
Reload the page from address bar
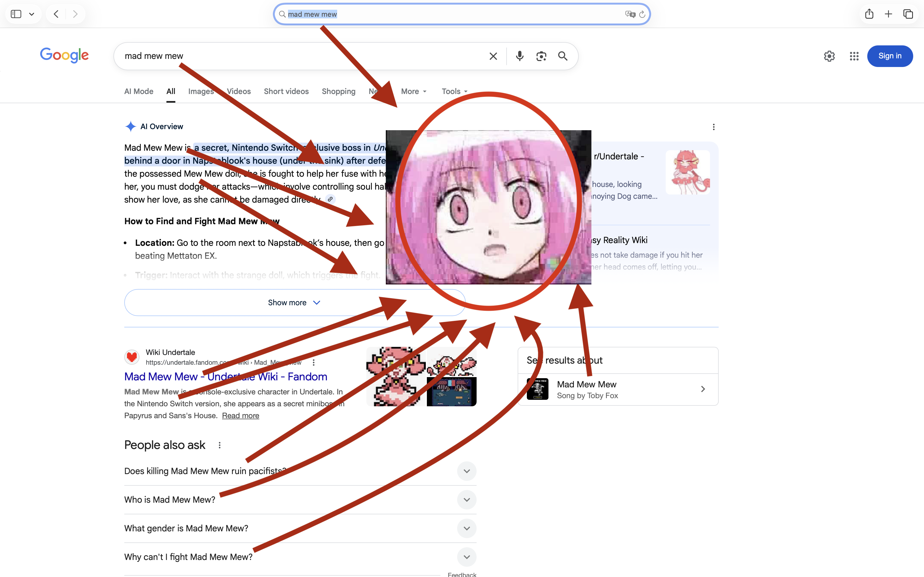(x=642, y=14)
